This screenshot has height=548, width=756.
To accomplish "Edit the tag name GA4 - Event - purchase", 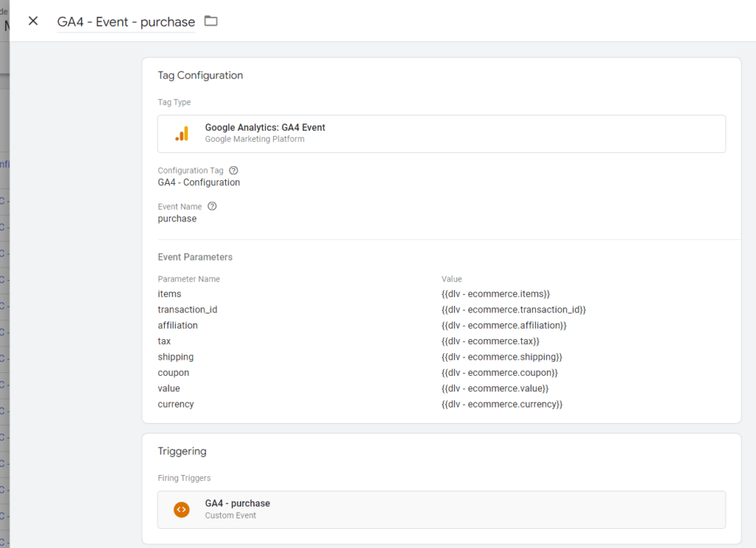I will pyautogui.click(x=126, y=21).
